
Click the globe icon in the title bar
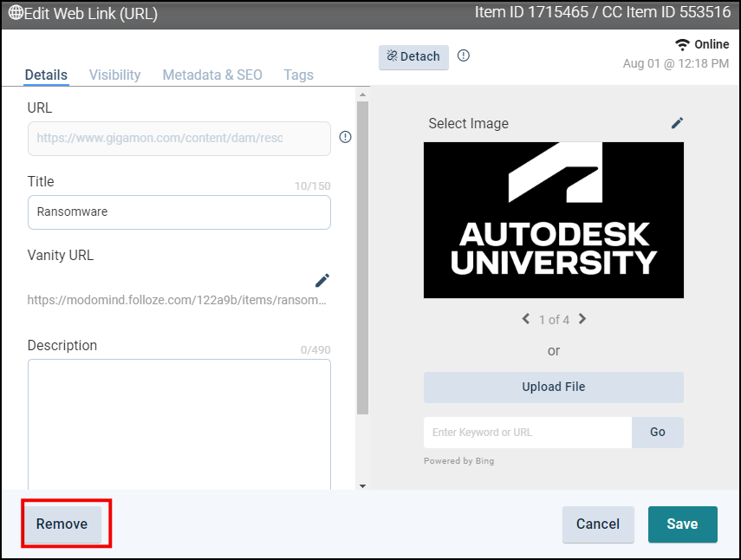point(16,14)
